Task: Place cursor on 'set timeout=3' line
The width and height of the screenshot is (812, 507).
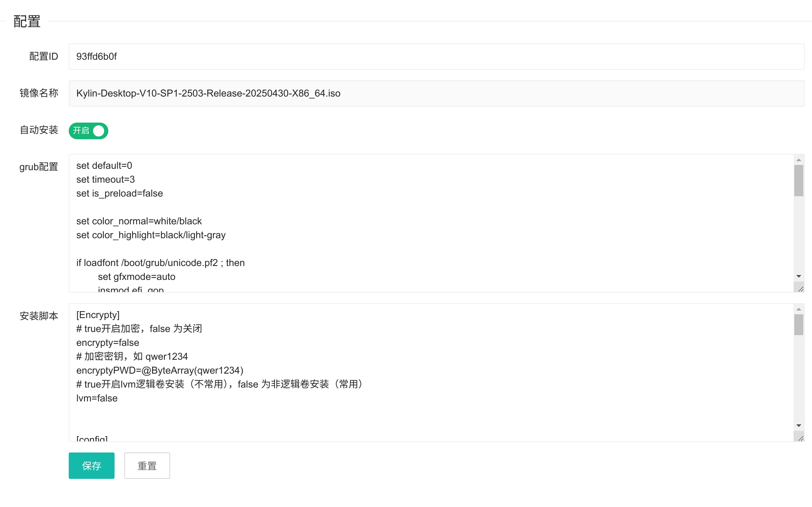Action: pyautogui.click(x=106, y=180)
